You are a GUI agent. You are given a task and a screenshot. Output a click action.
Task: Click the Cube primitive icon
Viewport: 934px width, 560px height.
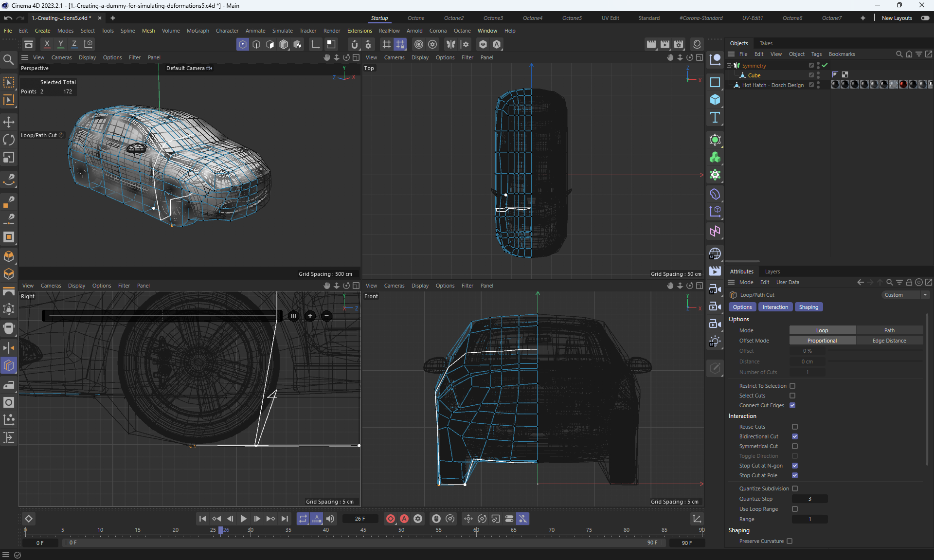click(x=715, y=100)
